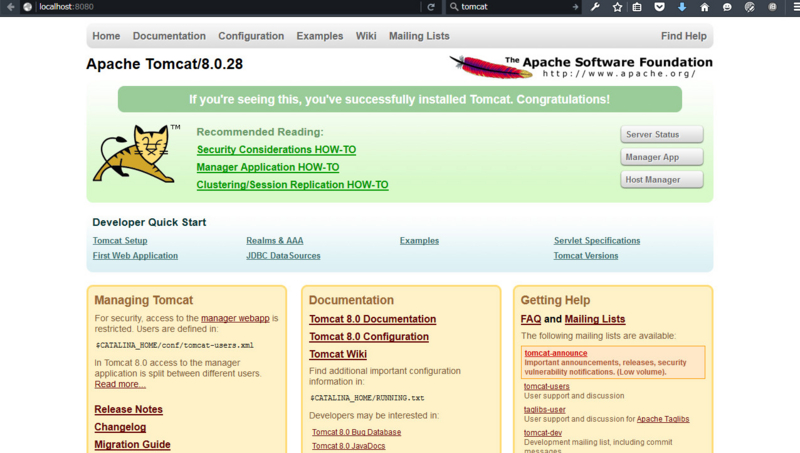This screenshot has width=800, height=453.
Task: Click the Read more... link
Action: [x=120, y=384]
